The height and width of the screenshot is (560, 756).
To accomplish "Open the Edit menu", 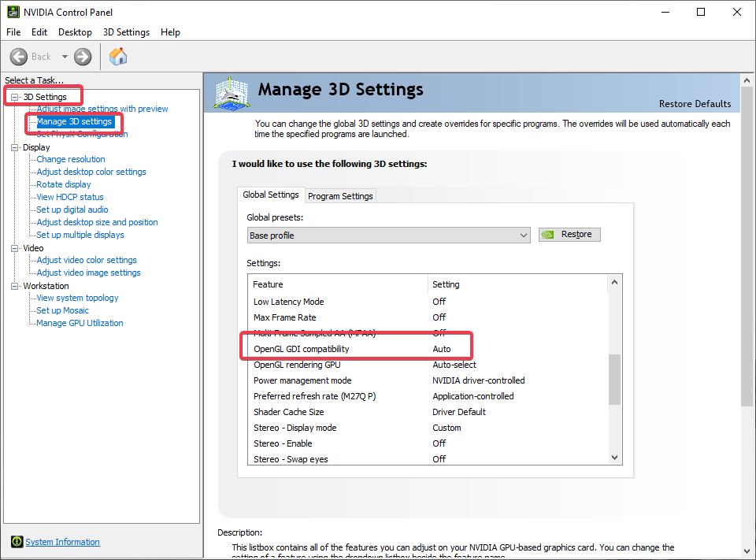I will coord(39,32).
